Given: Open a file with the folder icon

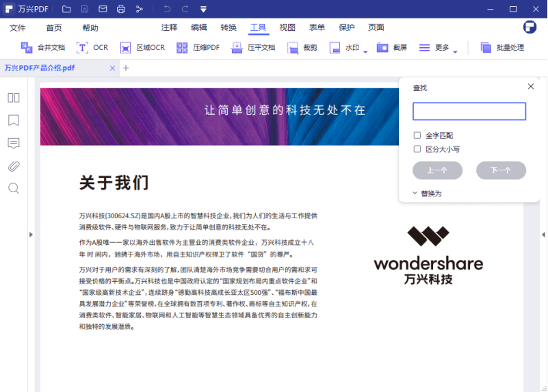Looking at the screenshot, I should click(x=66, y=9).
